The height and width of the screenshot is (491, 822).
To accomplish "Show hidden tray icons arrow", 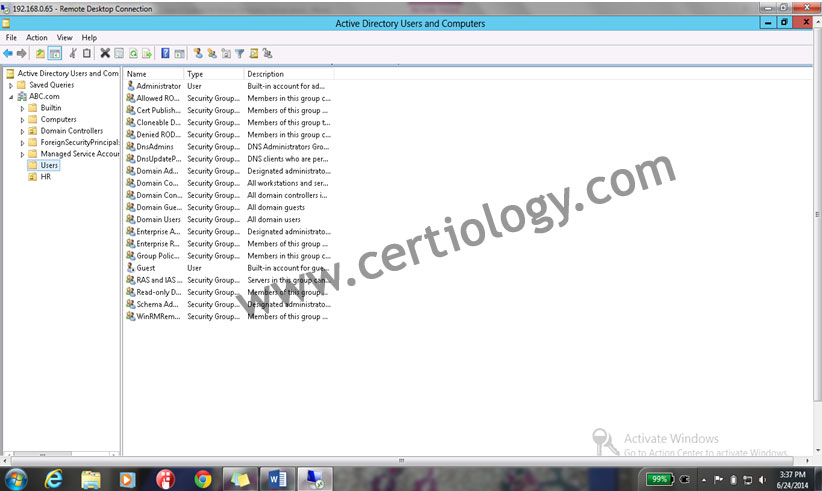I will tap(704, 479).
